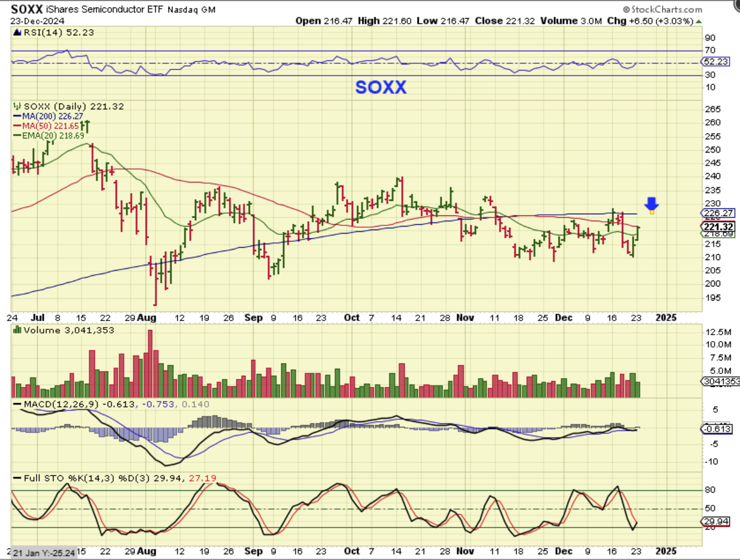
Task: Click the iShares Semiconductor ETF name
Action: click(105, 9)
